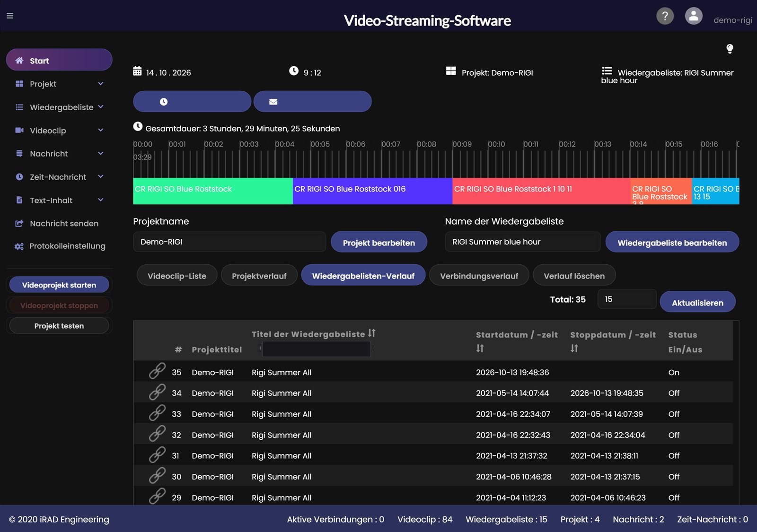Open the user profile avatar icon
Screen dimensions: 757x532
pyautogui.click(x=694, y=16)
